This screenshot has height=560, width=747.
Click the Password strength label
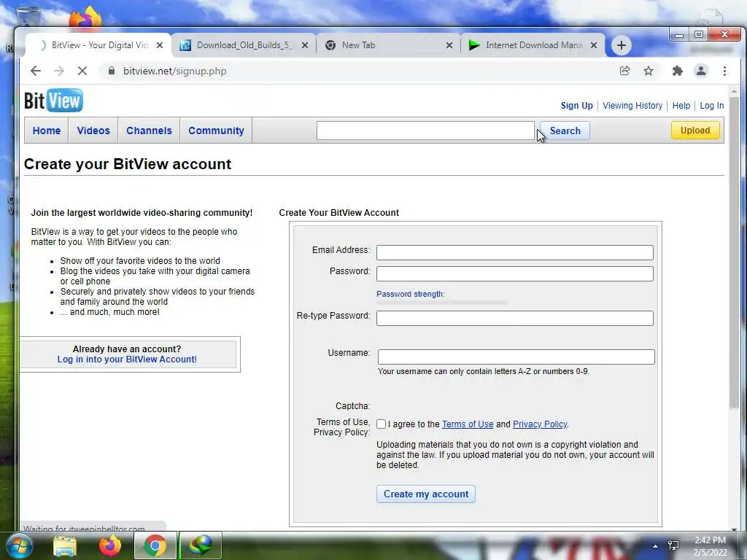coord(410,295)
